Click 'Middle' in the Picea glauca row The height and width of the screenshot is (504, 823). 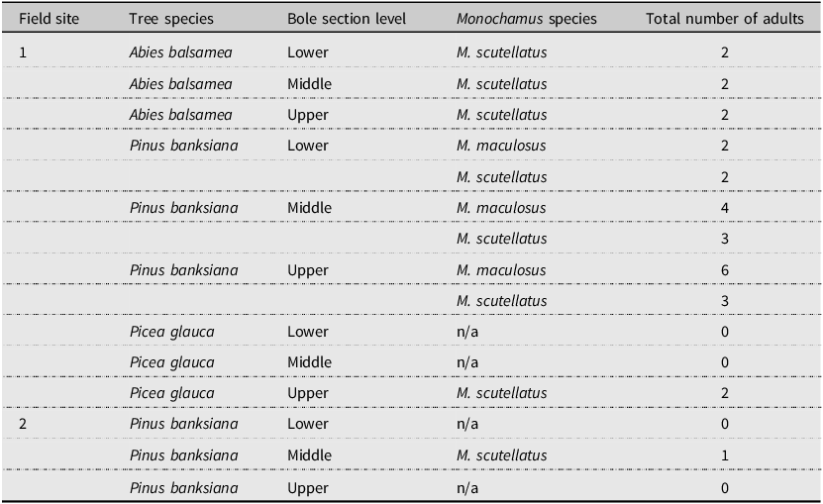point(309,362)
